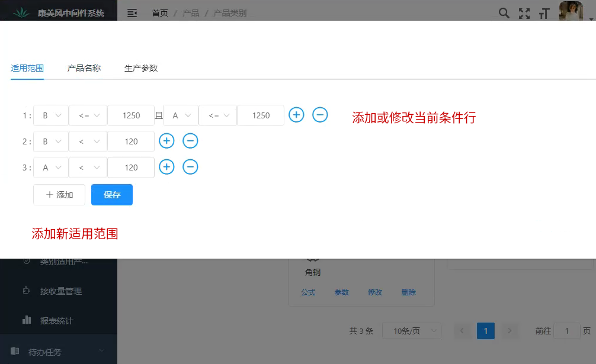Screen dimensions: 596x364
Task: Click the plus icon in condition row 2
Action: pyautogui.click(x=167, y=141)
